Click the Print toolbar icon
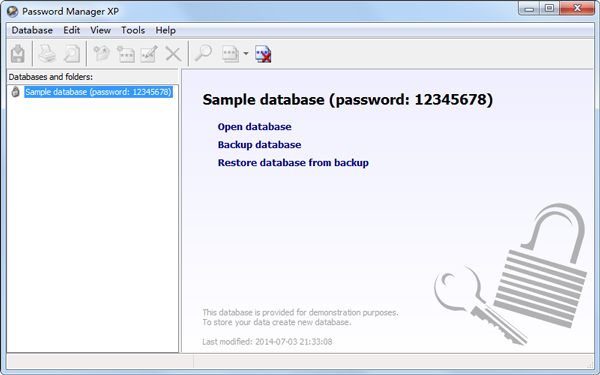The width and height of the screenshot is (600, 375). click(47, 54)
